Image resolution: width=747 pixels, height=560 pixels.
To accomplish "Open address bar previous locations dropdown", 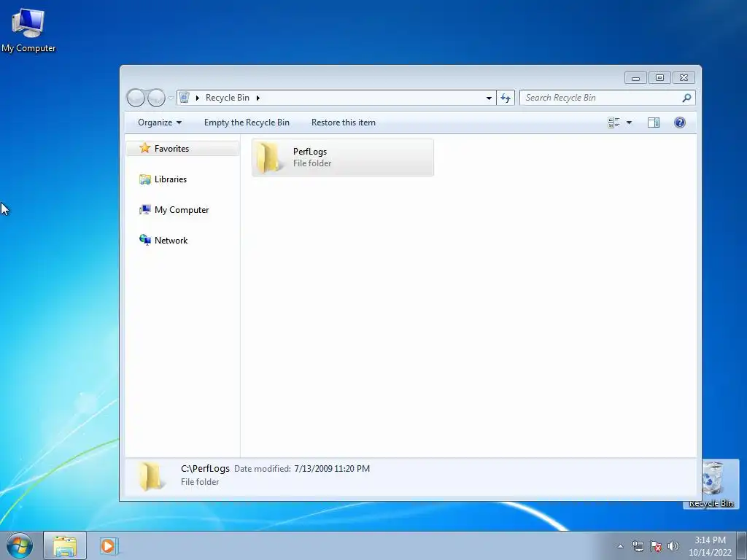I will (x=489, y=98).
